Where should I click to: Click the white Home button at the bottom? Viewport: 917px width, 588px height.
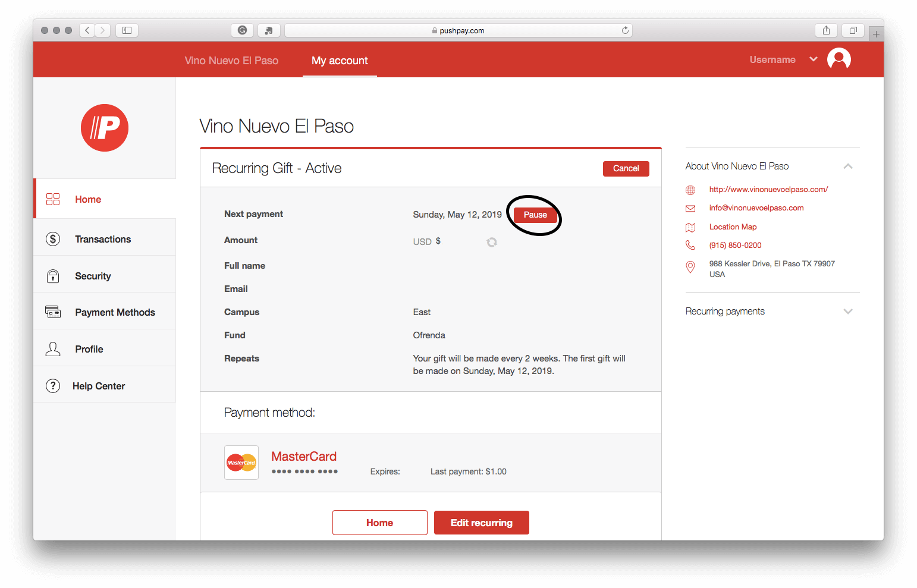379,523
